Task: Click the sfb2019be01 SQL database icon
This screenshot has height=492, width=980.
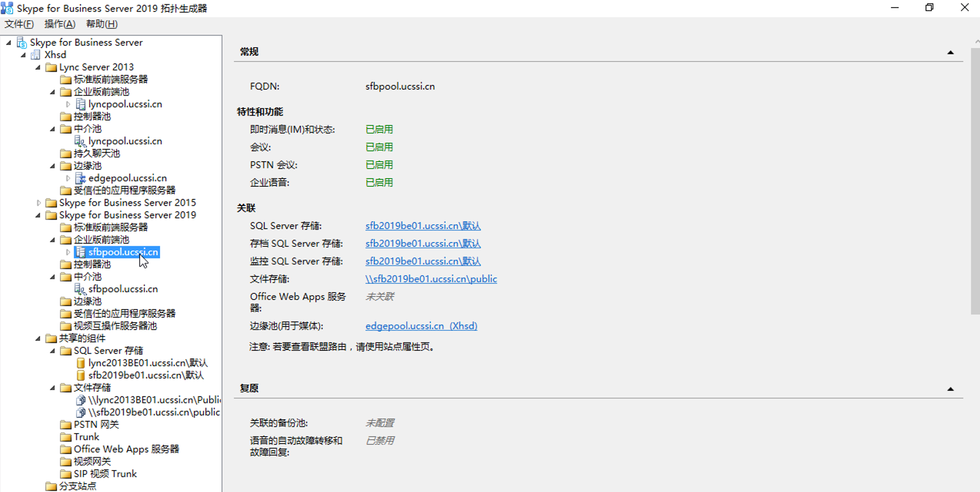Action: [x=80, y=375]
